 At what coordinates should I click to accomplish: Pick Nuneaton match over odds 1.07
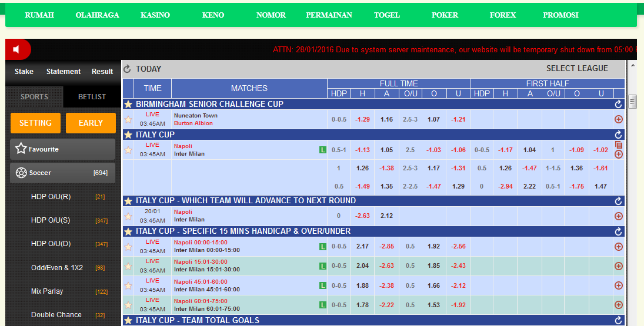pyautogui.click(x=433, y=119)
